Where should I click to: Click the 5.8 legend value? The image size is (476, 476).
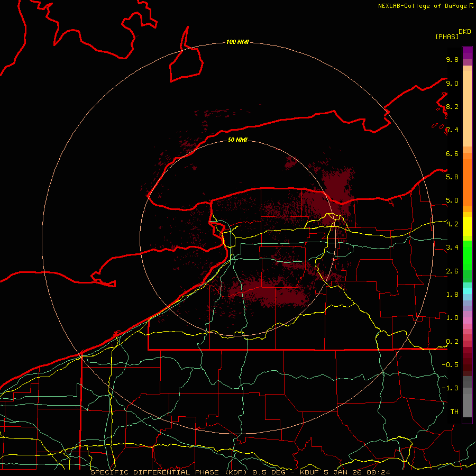point(452,177)
